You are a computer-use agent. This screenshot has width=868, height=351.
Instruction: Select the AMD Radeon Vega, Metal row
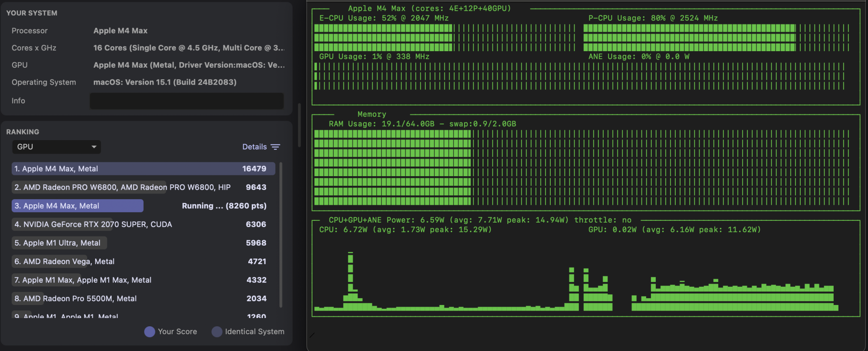pos(143,262)
